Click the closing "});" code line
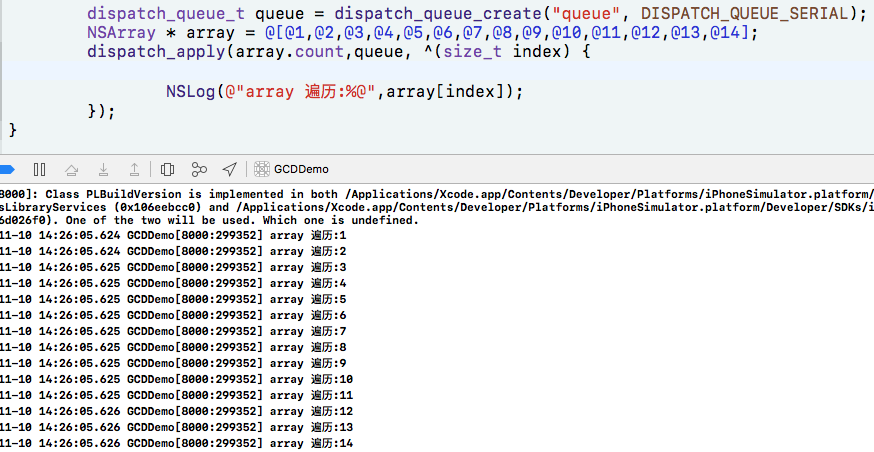 pos(101,111)
